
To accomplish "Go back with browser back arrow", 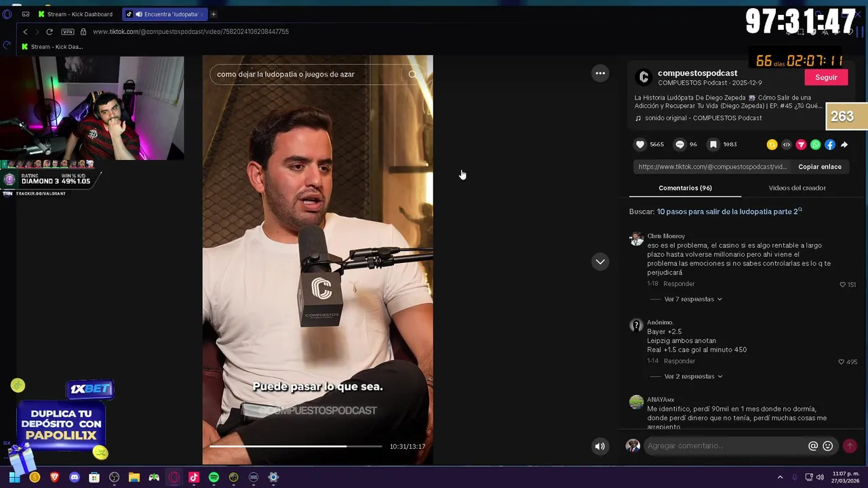I will click(x=25, y=32).
